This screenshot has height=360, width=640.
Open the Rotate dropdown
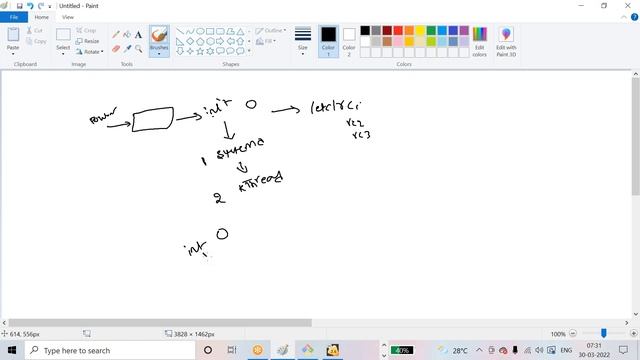pos(89,52)
